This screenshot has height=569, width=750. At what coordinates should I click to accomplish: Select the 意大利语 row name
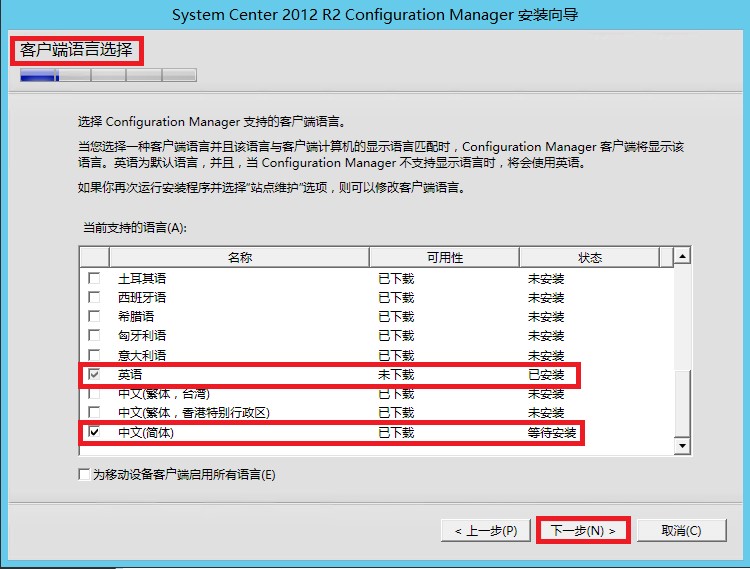(x=142, y=355)
